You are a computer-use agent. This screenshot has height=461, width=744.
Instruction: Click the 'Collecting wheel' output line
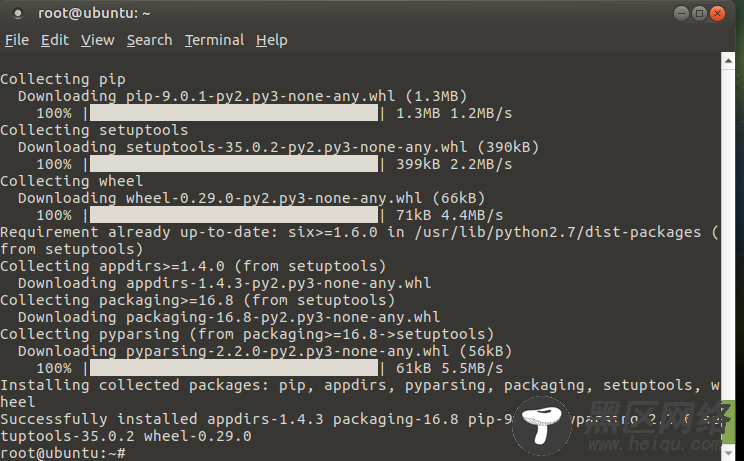[71, 181]
